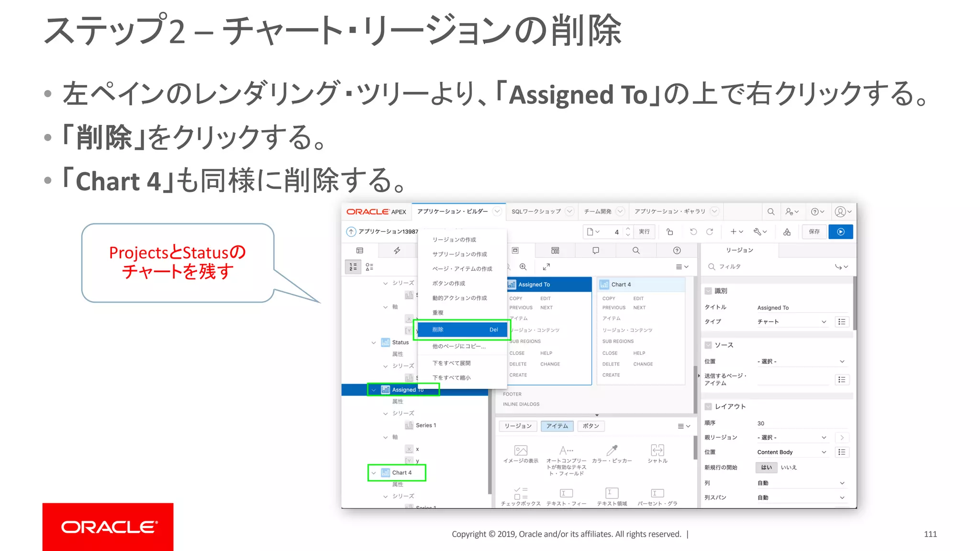This screenshot has height=551, width=980.
Task: Switch gallery to ボタン
Action: pos(591,426)
